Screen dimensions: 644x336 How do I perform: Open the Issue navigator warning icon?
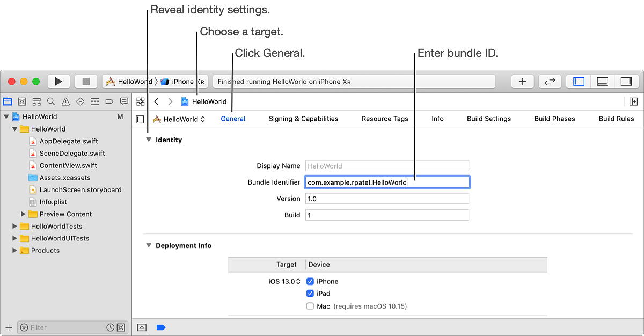tap(65, 101)
